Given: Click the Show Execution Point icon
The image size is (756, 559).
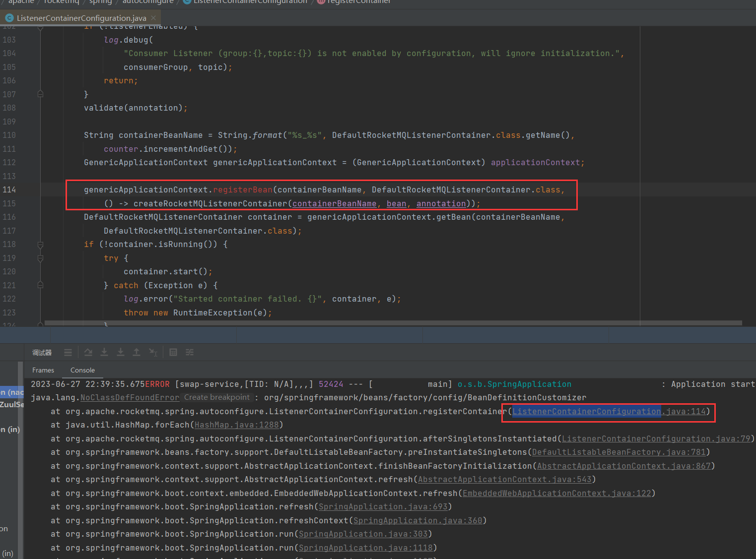Looking at the screenshot, I should point(68,352).
